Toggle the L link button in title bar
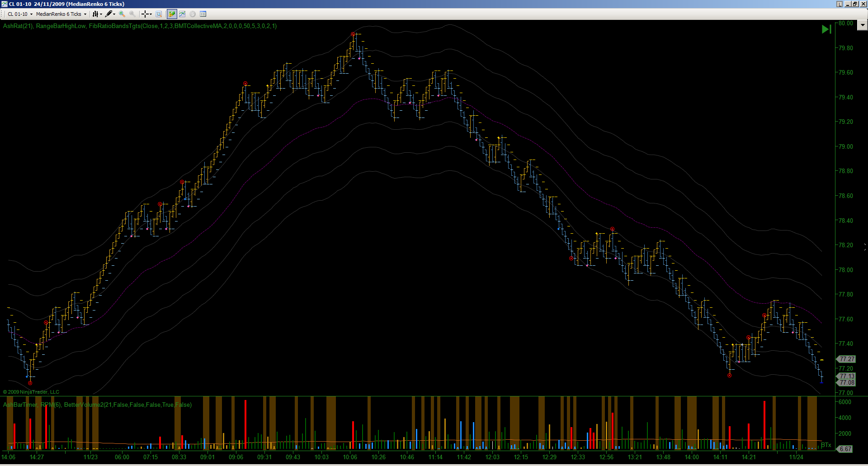 (x=840, y=4)
